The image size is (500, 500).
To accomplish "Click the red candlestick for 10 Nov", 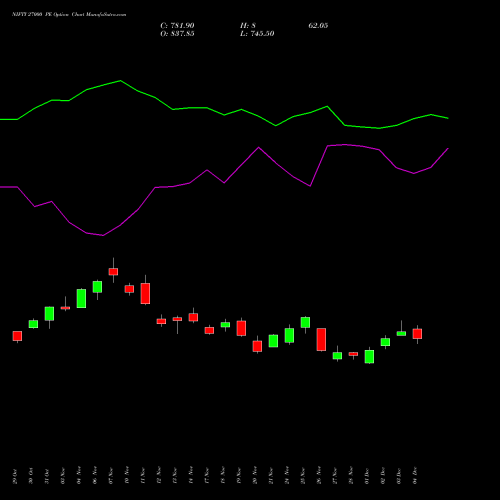I will (129, 289).
